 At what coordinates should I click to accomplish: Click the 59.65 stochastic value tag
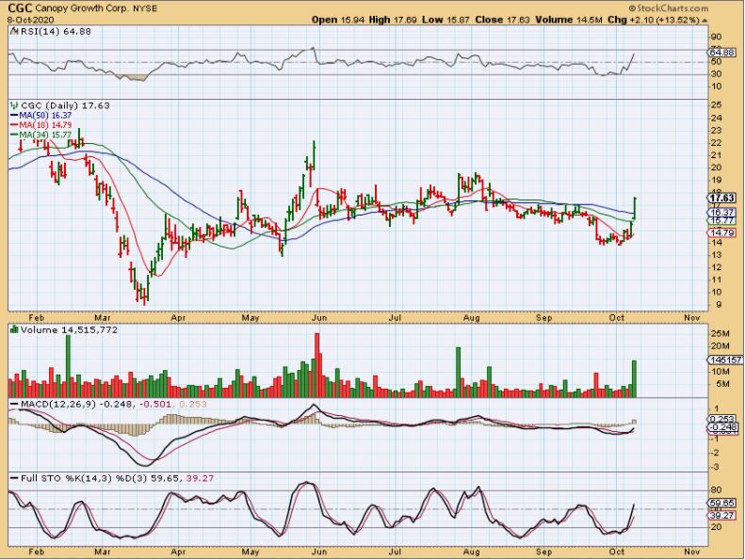[x=721, y=504]
